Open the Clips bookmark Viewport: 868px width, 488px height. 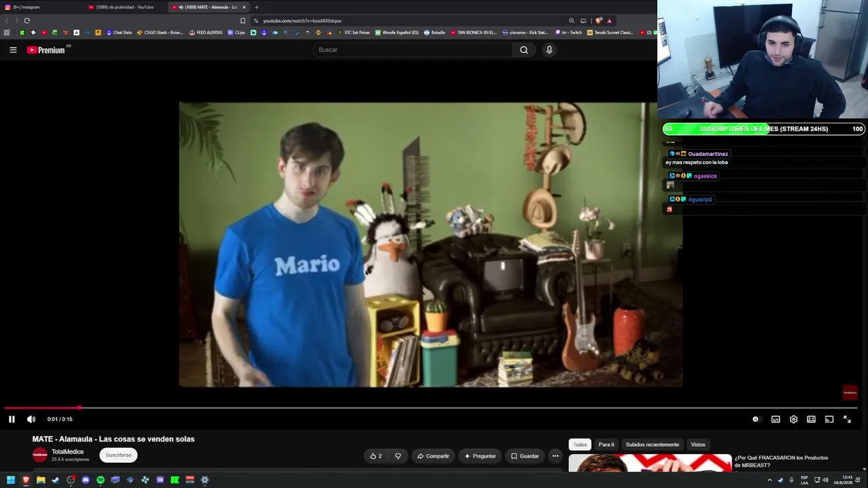pos(237,33)
